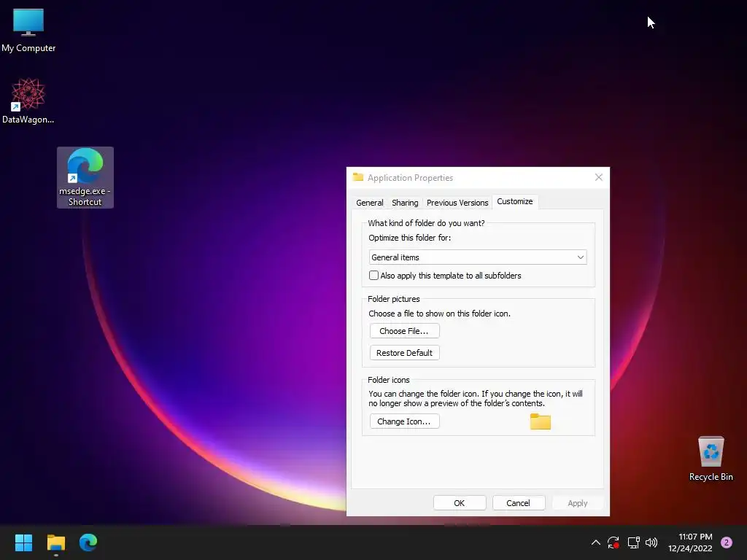Close the Application Properties dialog

pyautogui.click(x=599, y=177)
